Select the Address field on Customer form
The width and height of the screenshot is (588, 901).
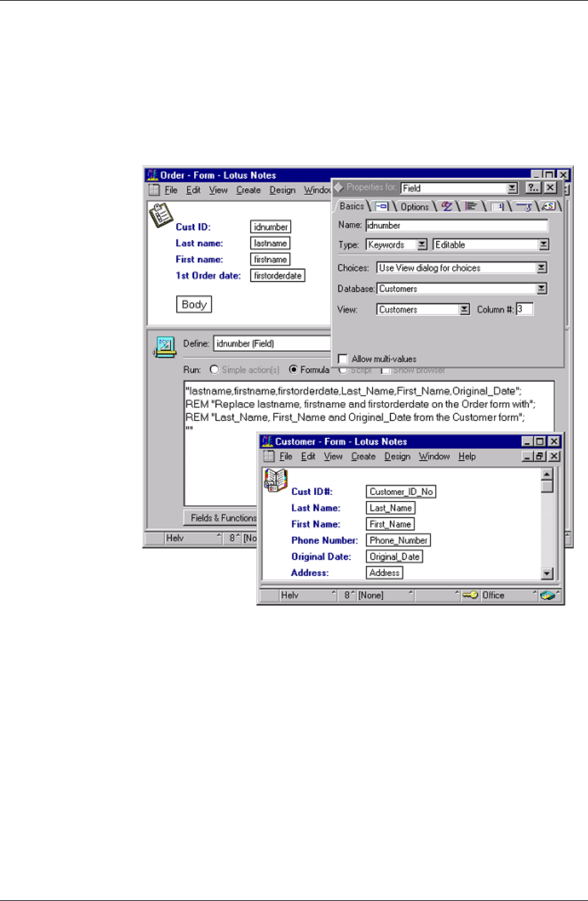pyautogui.click(x=385, y=573)
